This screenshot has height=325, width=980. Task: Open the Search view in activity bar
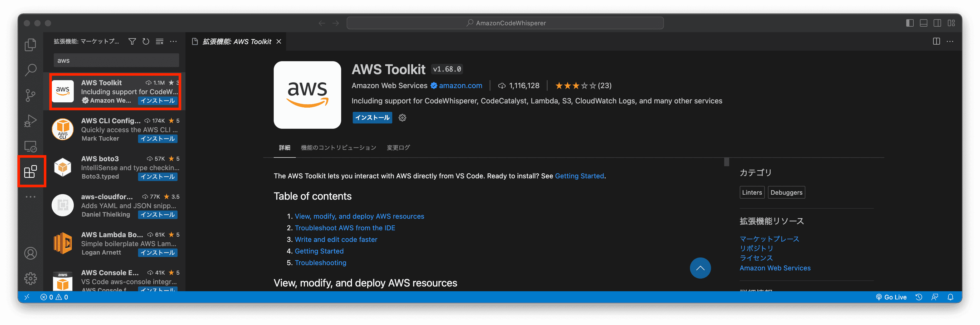click(x=31, y=70)
